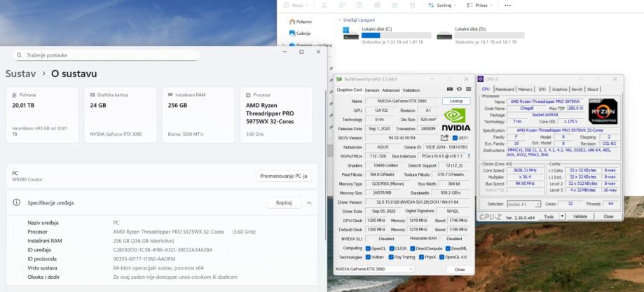Click BIOS version export share icon
The image size is (644, 292).
(x=444, y=138)
